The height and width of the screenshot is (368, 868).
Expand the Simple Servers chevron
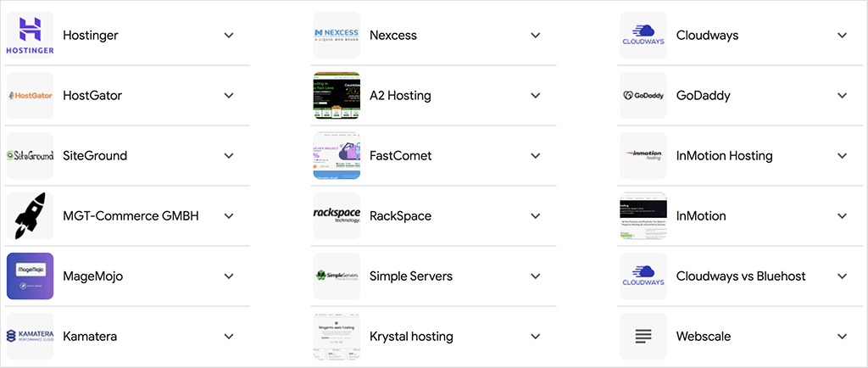[536, 276]
